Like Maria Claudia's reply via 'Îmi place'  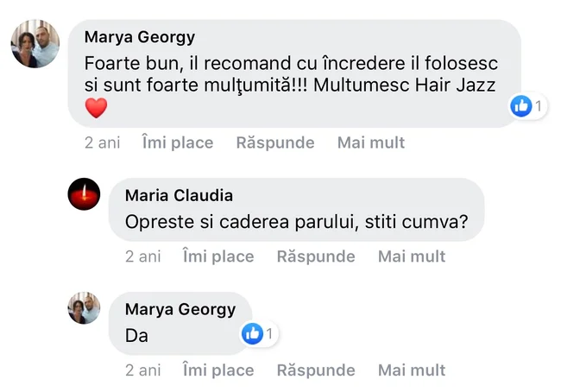[218, 256]
